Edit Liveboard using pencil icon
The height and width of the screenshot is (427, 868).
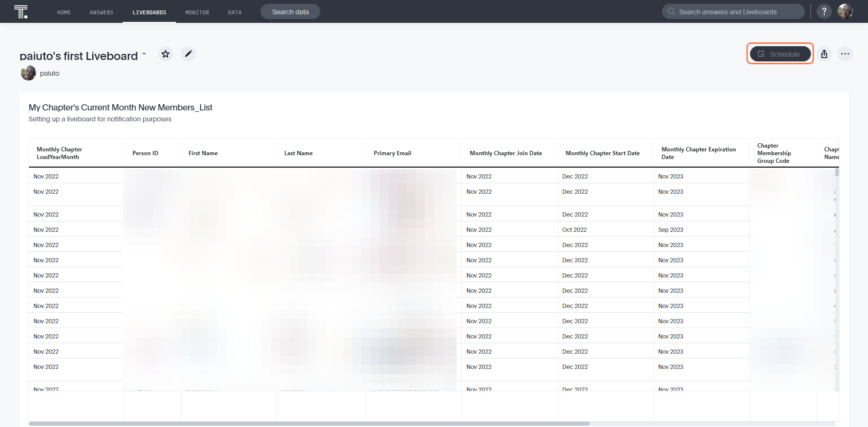[188, 54]
